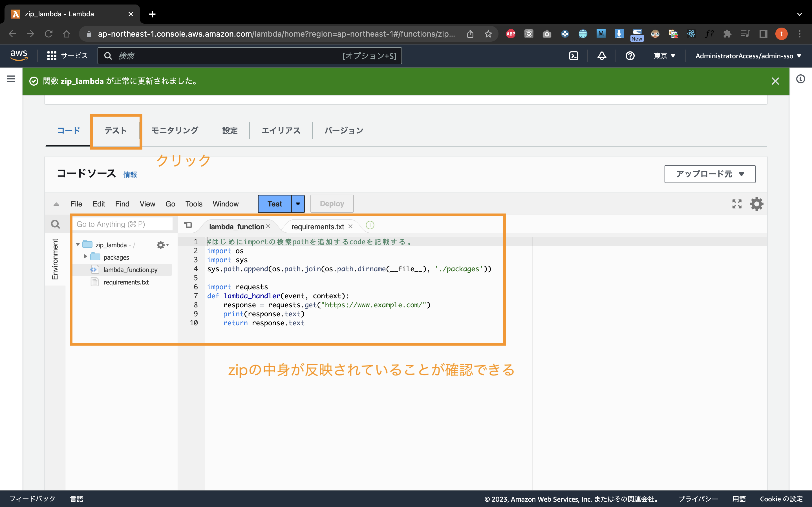Switch to the テスト tab

click(x=115, y=131)
